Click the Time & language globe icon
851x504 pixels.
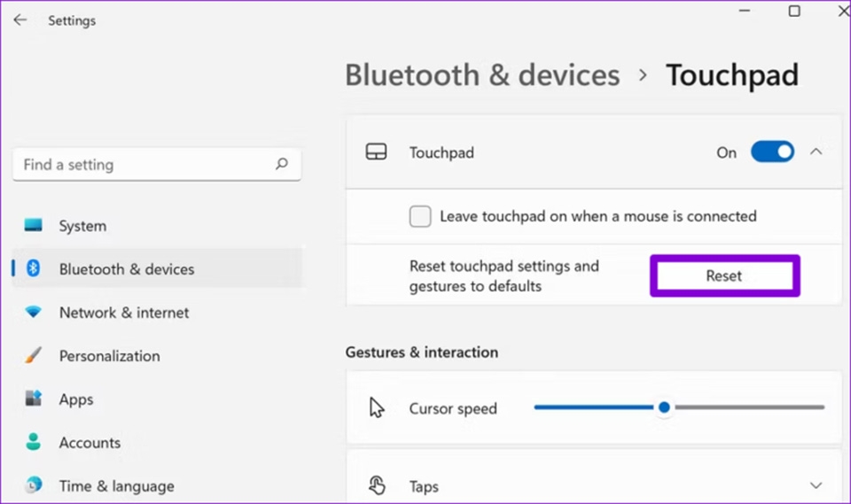pos(33,485)
